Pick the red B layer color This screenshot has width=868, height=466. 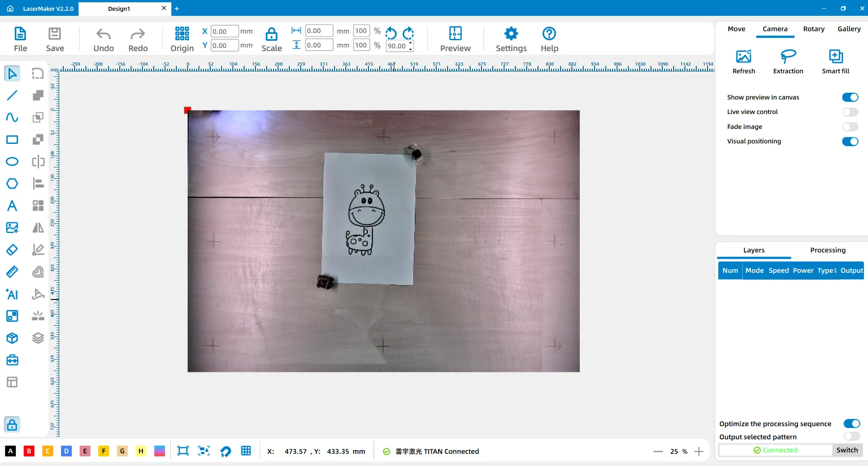[x=29, y=451]
